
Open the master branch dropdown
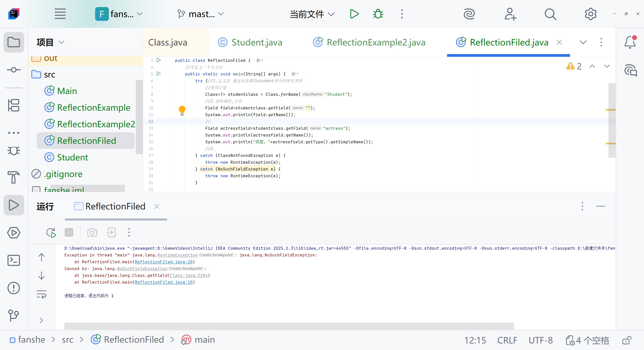click(200, 14)
